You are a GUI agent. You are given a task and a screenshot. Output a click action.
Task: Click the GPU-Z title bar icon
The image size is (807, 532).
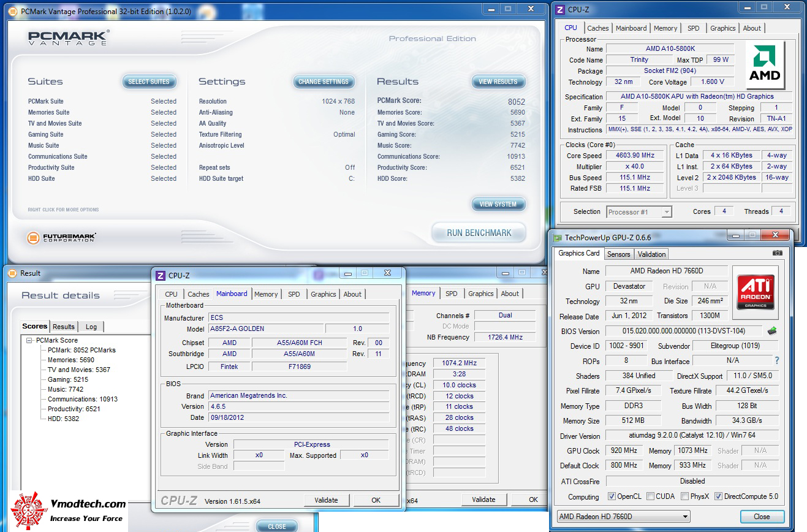(557, 238)
